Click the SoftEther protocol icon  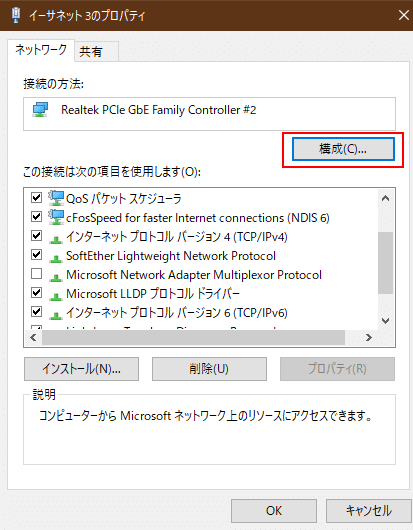56,258
